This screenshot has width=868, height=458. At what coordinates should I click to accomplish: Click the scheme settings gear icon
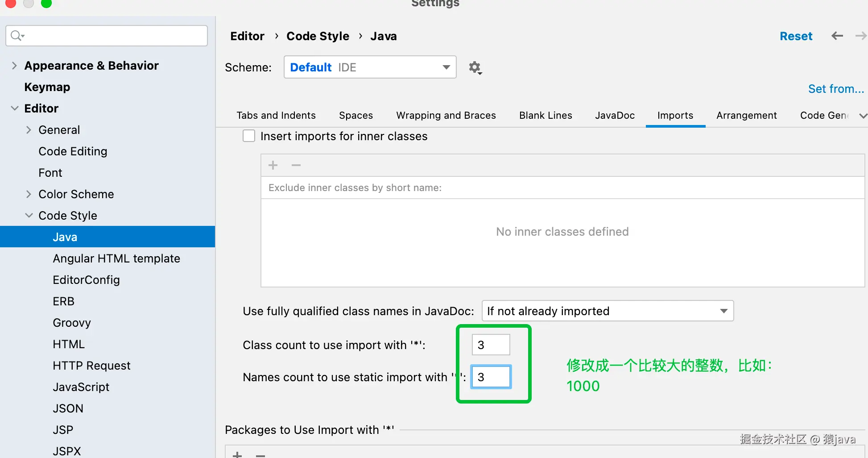[475, 67]
